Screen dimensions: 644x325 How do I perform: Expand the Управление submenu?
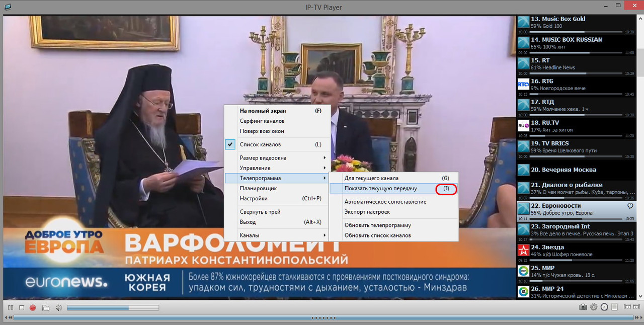pyautogui.click(x=276, y=168)
